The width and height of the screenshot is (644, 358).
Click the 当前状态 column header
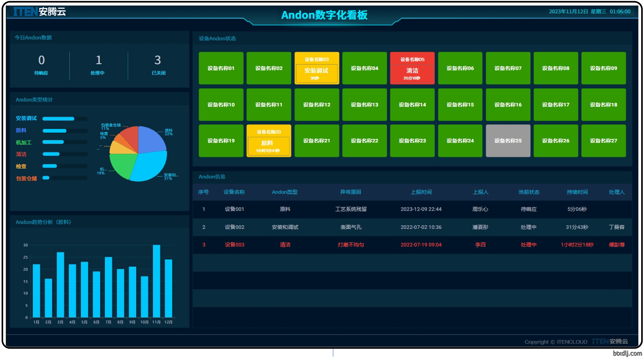528,192
